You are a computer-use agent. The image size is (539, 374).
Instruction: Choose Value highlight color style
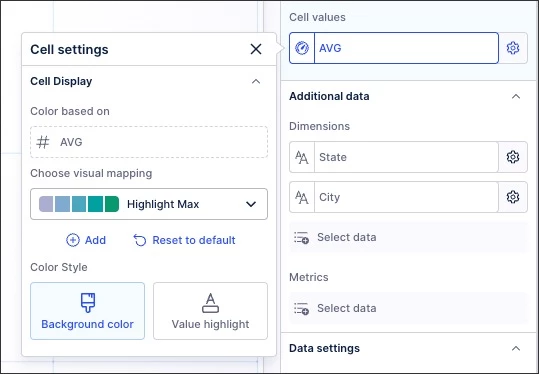point(210,311)
